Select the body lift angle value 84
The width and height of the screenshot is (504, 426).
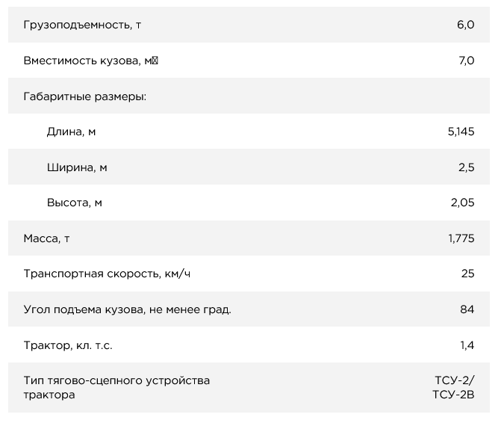[x=467, y=309]
